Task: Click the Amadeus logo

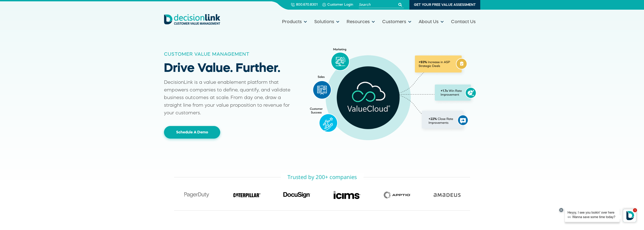Action: [x=447, y=195]
